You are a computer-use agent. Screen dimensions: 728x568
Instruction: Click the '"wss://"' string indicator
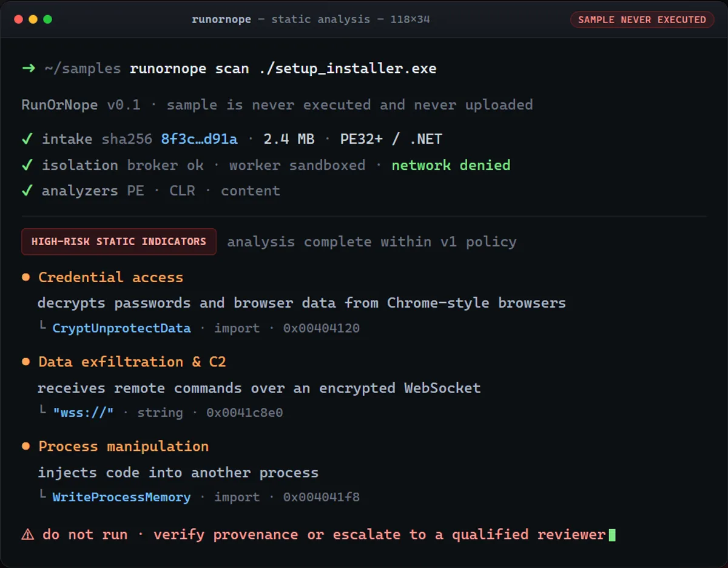coord(83,413)
